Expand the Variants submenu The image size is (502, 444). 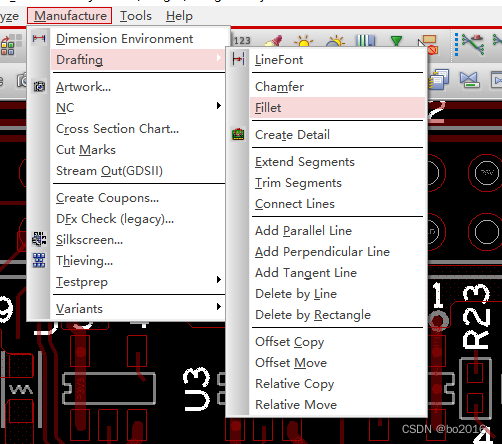(x=138, y=309)
